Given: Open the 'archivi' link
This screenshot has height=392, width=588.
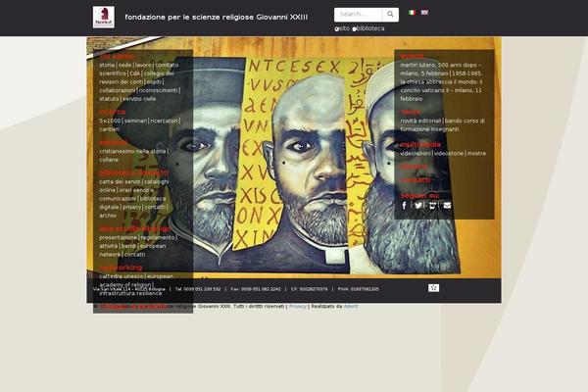Looking at the screenshot, I should pos(108,216).
